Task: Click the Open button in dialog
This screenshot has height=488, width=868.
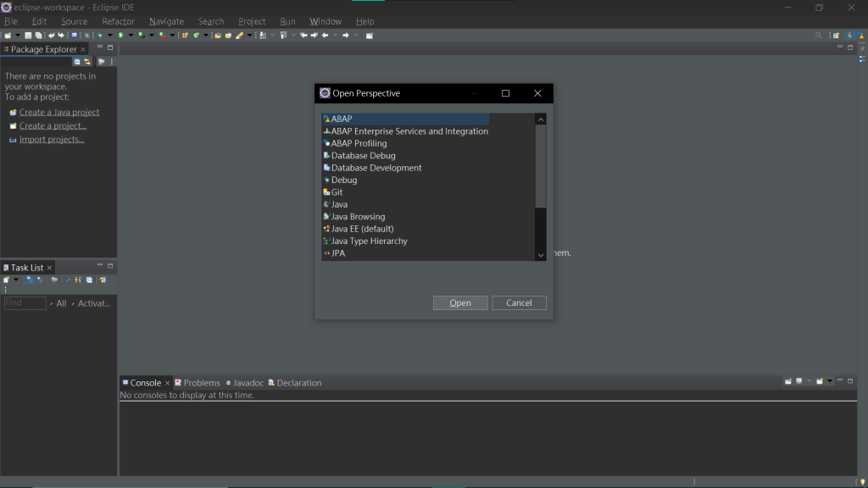Action: pos(460,302)
